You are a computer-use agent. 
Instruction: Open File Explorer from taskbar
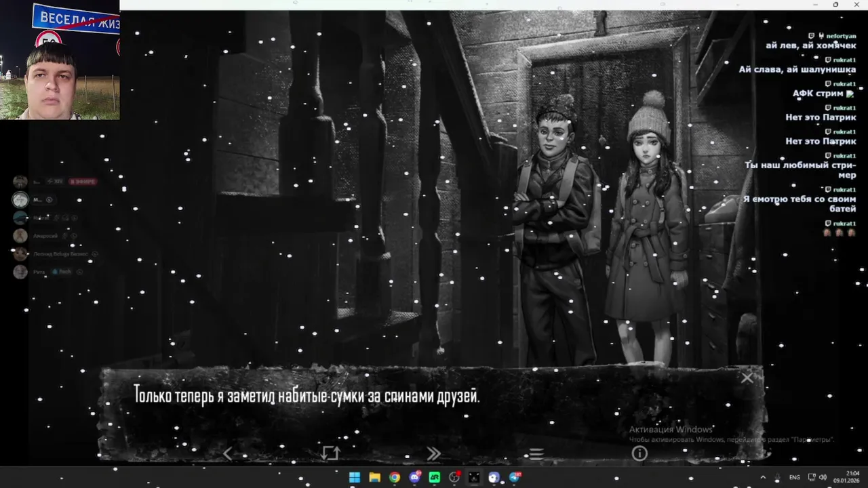pyautogui.click(x=374, y=477)
